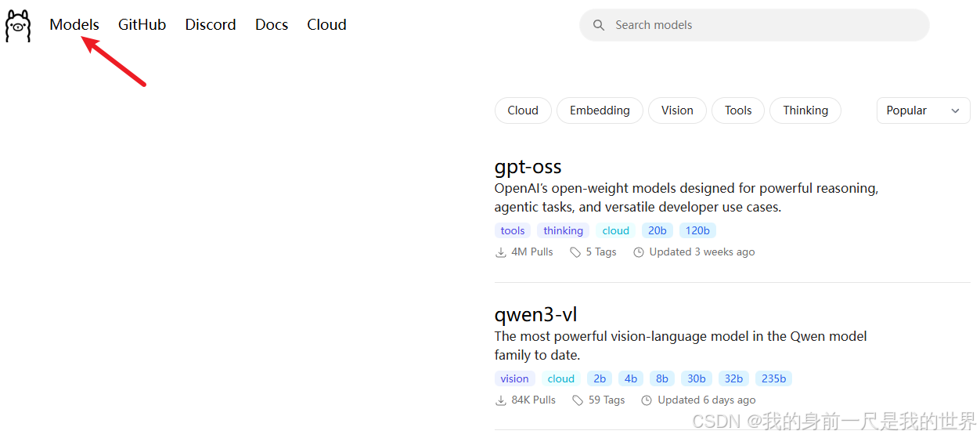Viewport: 980px width, 438px height.
Task: Open the Models page
Action: (x=74, y=25)
